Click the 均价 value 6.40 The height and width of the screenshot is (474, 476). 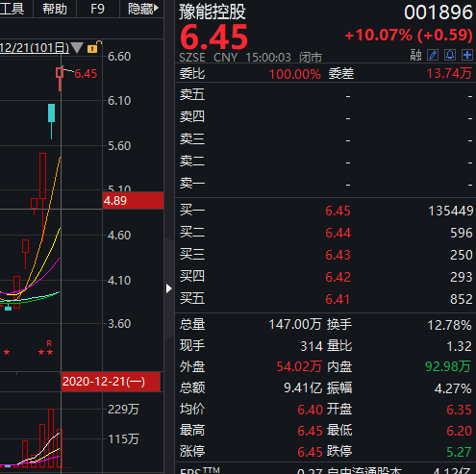(310, 410)
